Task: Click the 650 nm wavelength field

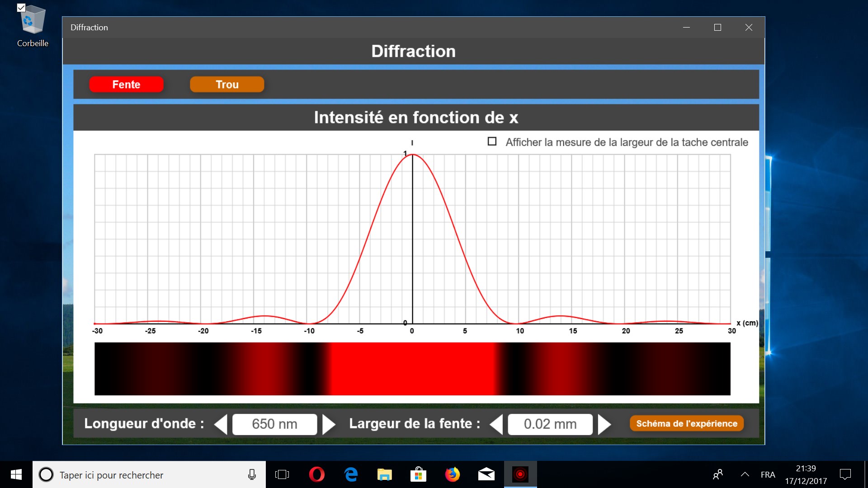Action: (x=274, y=424)
